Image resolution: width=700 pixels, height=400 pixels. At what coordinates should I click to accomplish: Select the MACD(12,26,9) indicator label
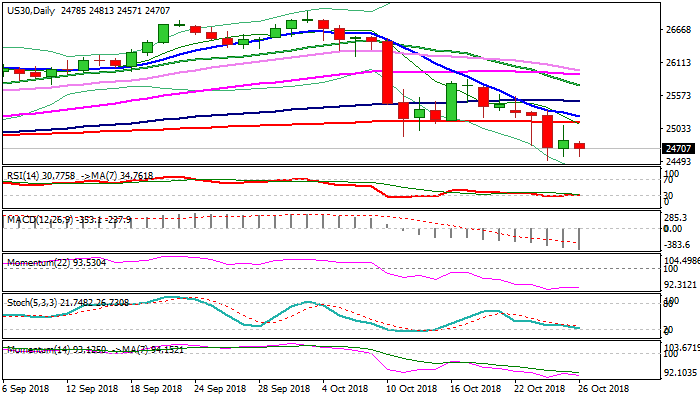point(40,217)
